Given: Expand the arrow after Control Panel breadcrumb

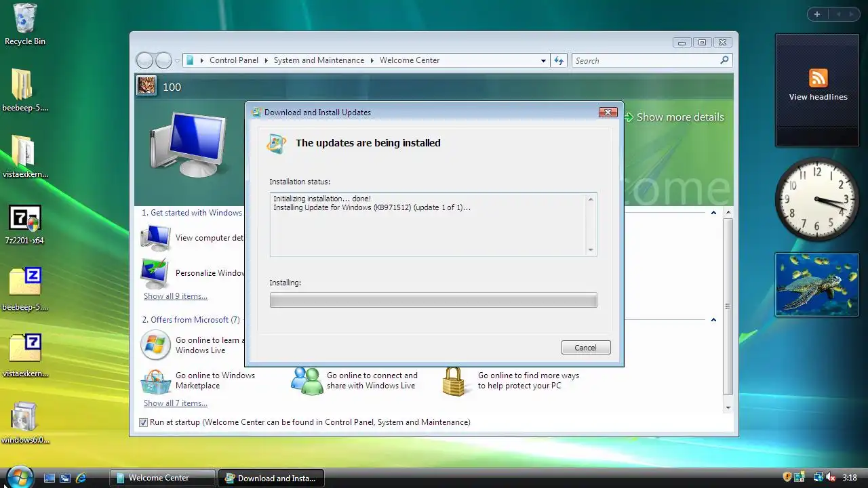Looking at the screenshot, I should pos(267,60).
